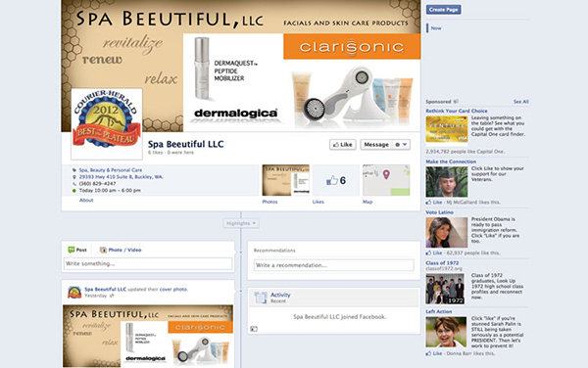Click the Activity heading link
Screen dimensions: 588x368
[x=280, y=295]
